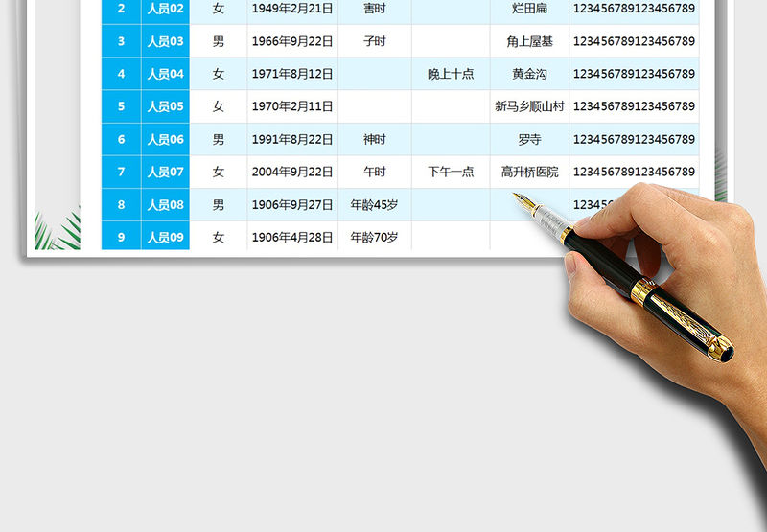767x532 pixels.
Task: Select the date 2004年9月22日
Action: 291,172
